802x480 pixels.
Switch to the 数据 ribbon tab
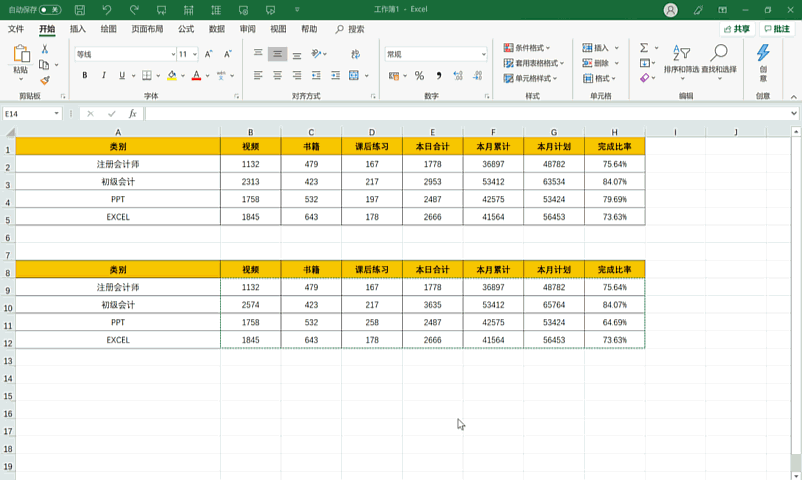[x=217, y=29]
